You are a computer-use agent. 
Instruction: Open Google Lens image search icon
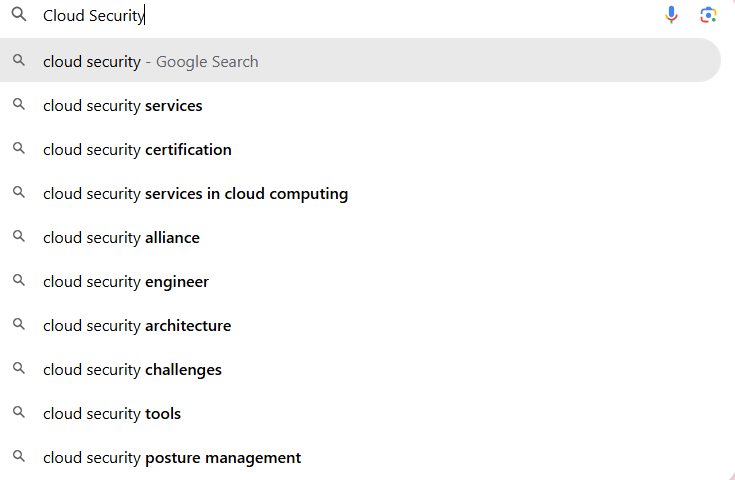(708, 15)
